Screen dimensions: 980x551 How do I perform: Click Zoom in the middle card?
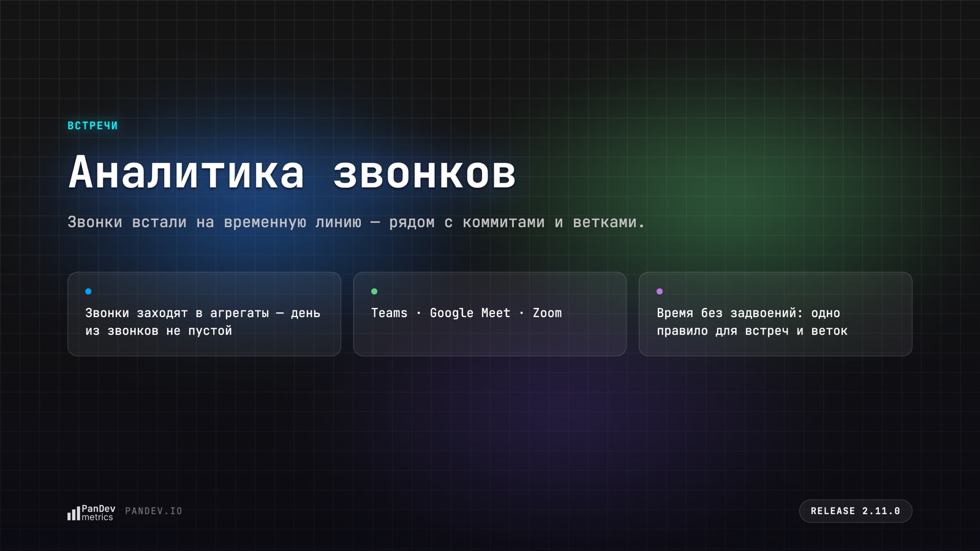(x=547, y=313)
